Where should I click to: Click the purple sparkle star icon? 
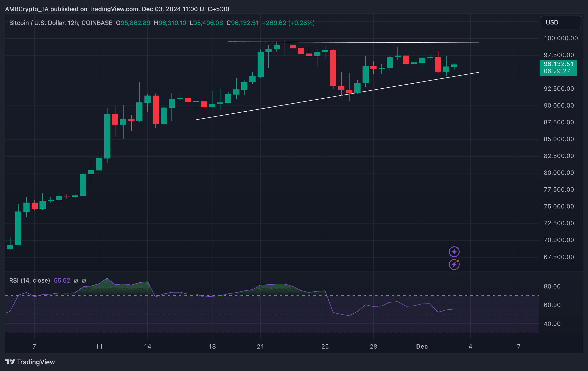454,252
